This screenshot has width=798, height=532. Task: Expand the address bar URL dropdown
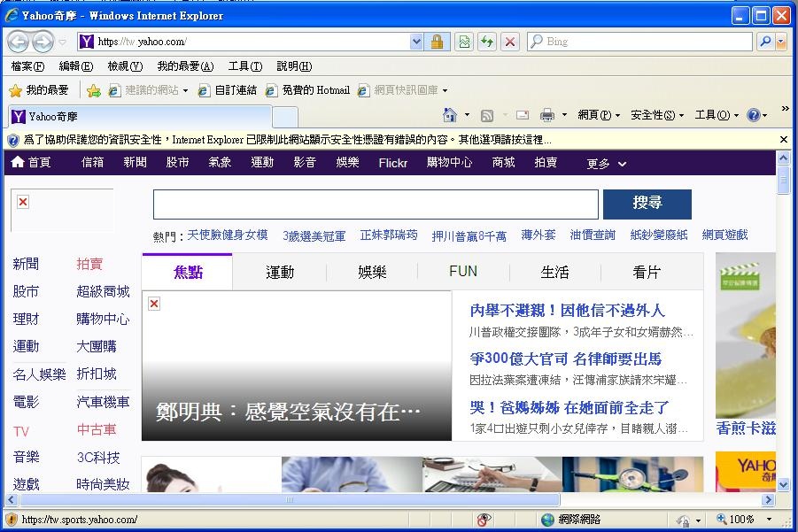tap(416, 42)
